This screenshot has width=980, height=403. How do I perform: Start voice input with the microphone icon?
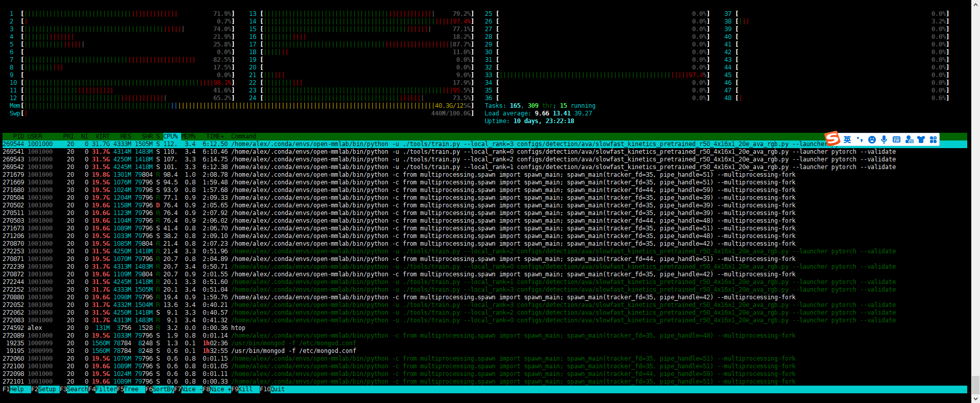click(x=884, y=139)
